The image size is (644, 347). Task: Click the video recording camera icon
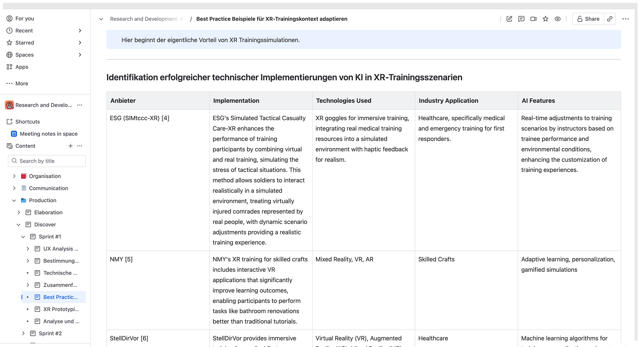(x=533, y=19)
